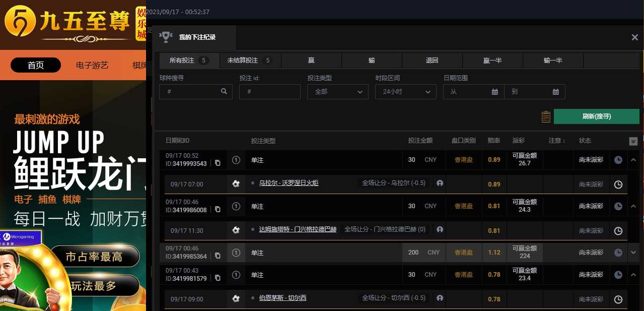Close the 我的下注纪录 panel
This screenshot has width=644, height=311.
[x=635, y=37]
